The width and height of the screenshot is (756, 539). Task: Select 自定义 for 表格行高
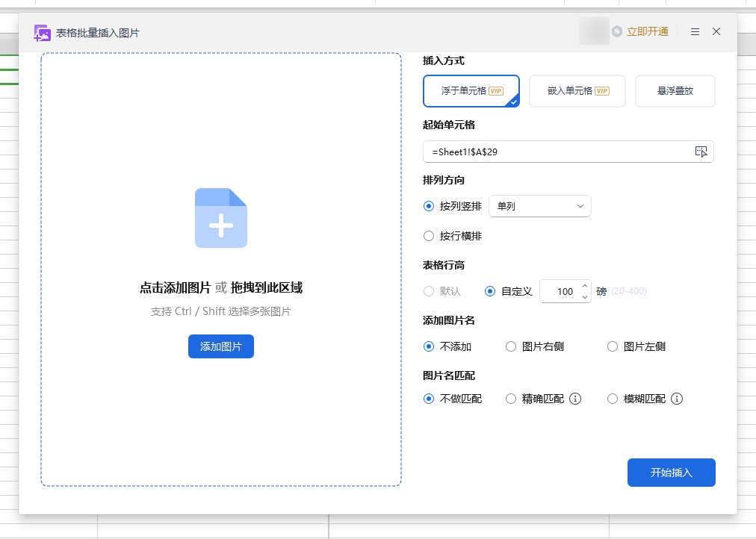click(491, 291)
